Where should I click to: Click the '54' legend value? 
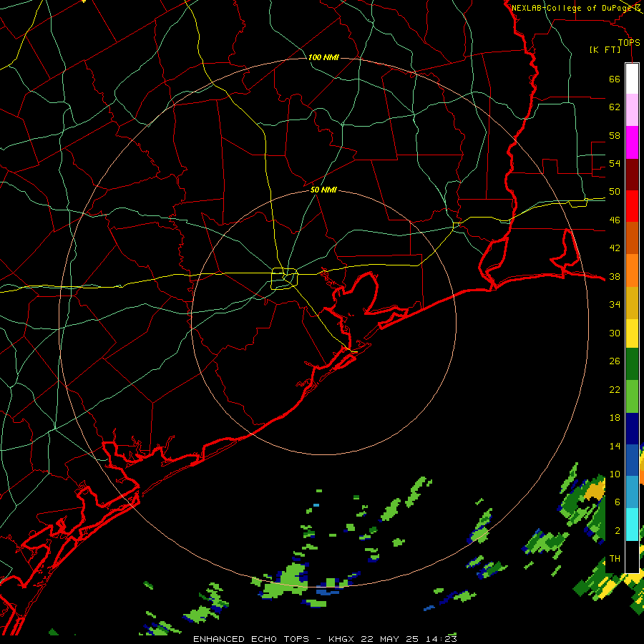(615, 163)
